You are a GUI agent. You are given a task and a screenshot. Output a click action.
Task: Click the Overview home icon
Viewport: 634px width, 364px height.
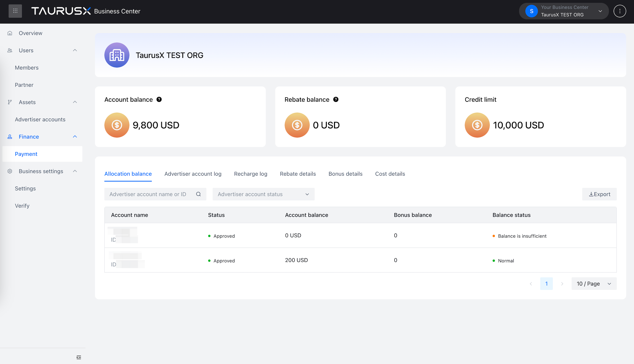point(10,33)
